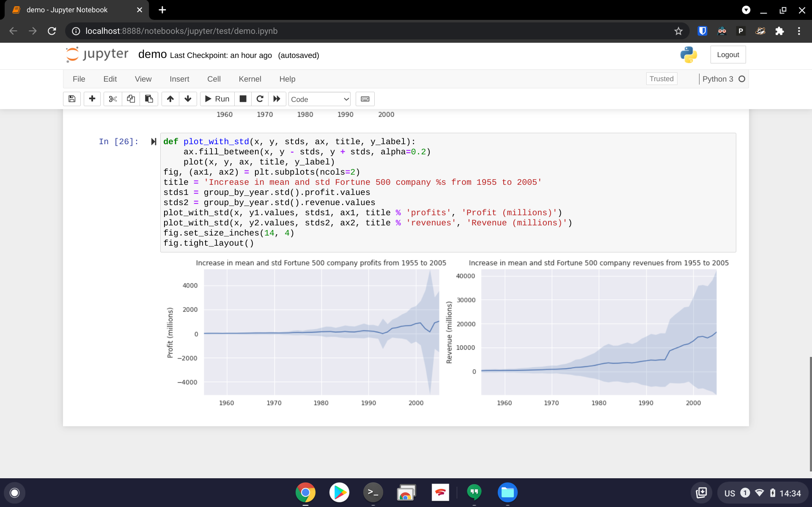This screenshot has width=812, height=507.
Task: Click the Run cell button
Action: pyautogui.click(x=217, y=99)
